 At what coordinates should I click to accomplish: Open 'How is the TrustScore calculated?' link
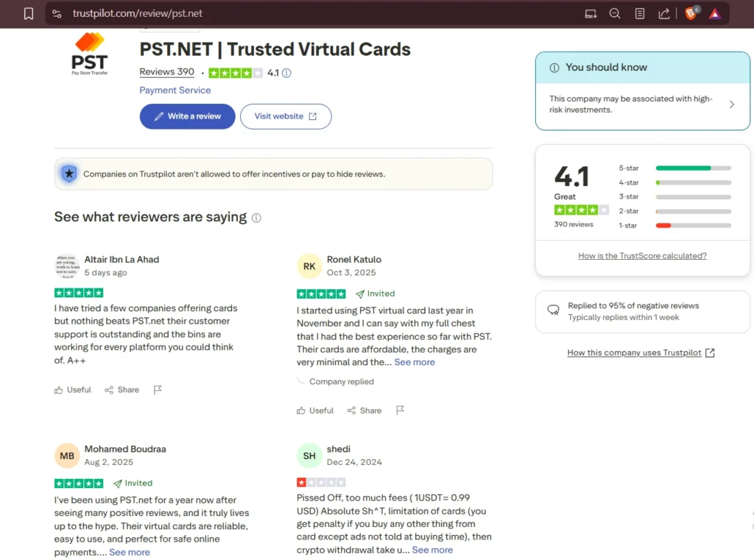(x=642, y=256)
